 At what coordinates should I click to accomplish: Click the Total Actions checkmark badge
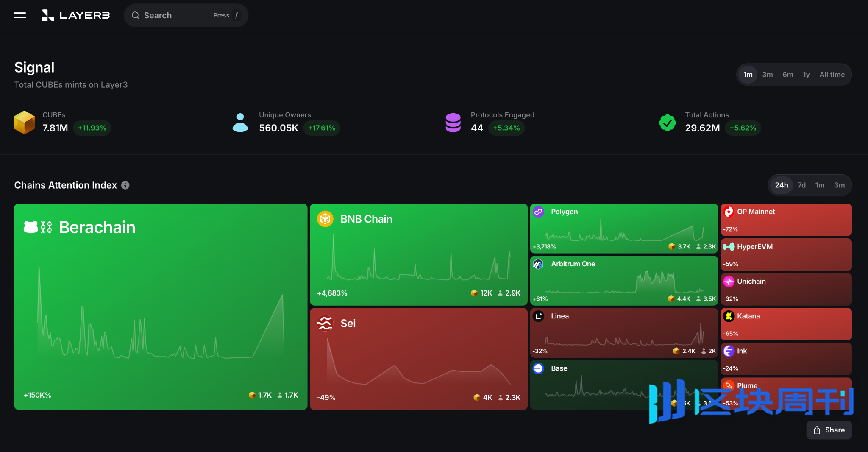pos(668,123)
